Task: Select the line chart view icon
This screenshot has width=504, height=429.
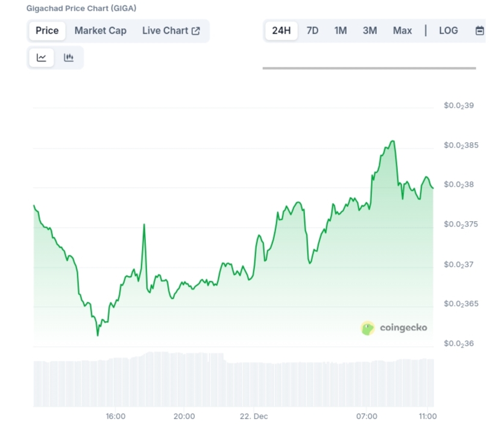Action: (42, 57)
